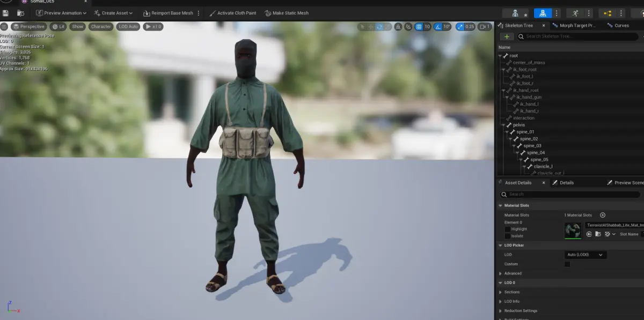
Task: Open the Perspective view menu
Action: [x=29, y=26]
